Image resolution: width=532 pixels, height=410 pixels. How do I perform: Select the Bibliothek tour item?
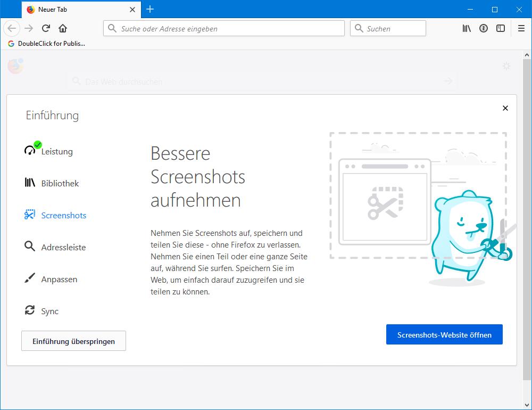(x=52, y=183)
